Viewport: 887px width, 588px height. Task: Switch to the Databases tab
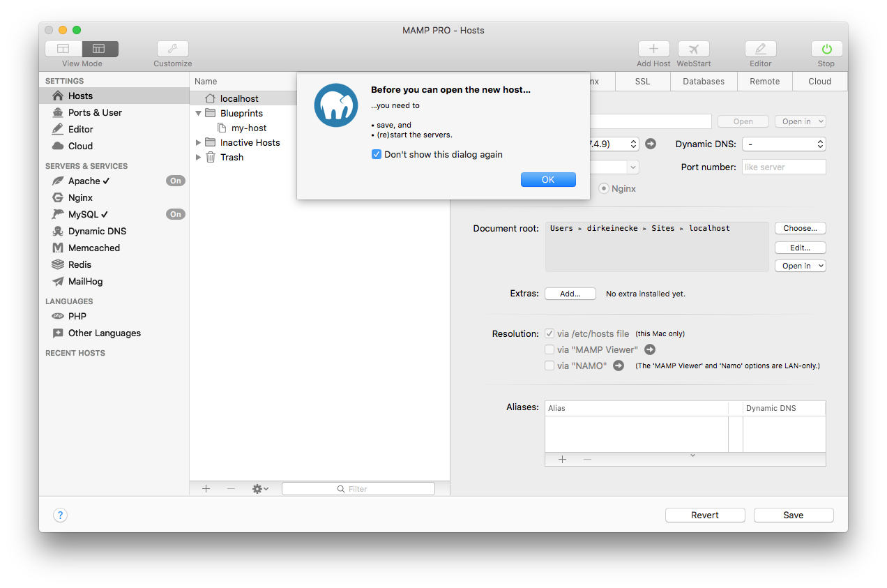click(704, 81)
